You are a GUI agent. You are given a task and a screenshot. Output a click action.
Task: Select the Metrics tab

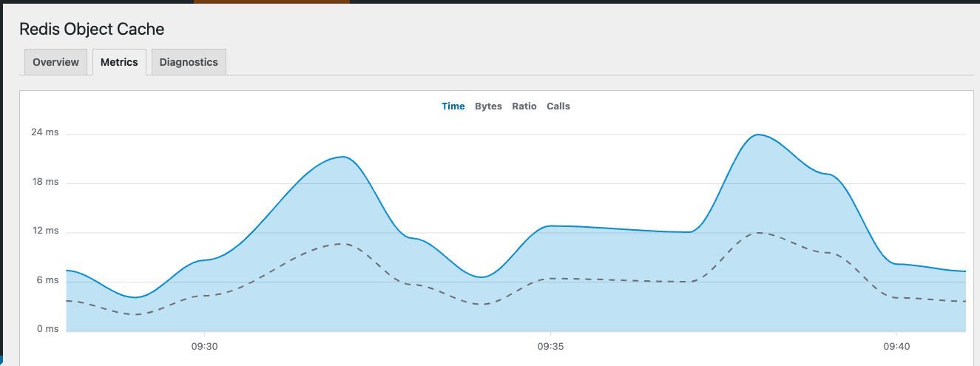tap(119, 62)
